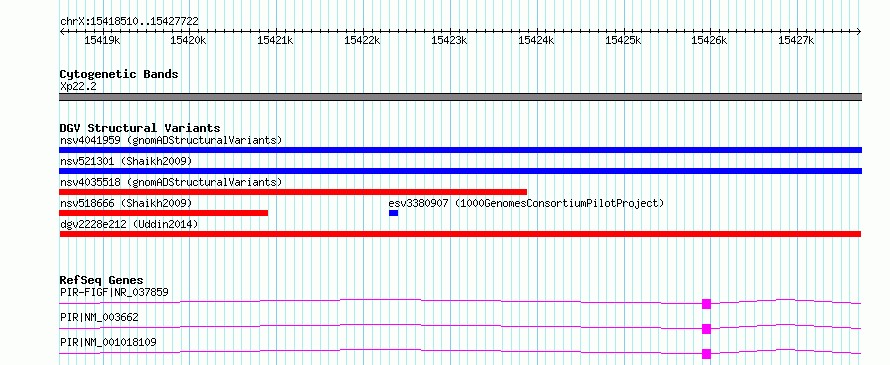The width and height of the screenshot is (890, 365).
Task: Open the dgv2228e212 (Uddin2014) label
Action: [x=129, y=224]
